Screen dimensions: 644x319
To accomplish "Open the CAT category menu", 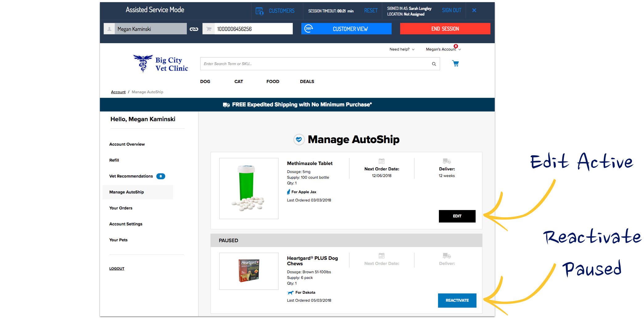I will click(239, 81).
